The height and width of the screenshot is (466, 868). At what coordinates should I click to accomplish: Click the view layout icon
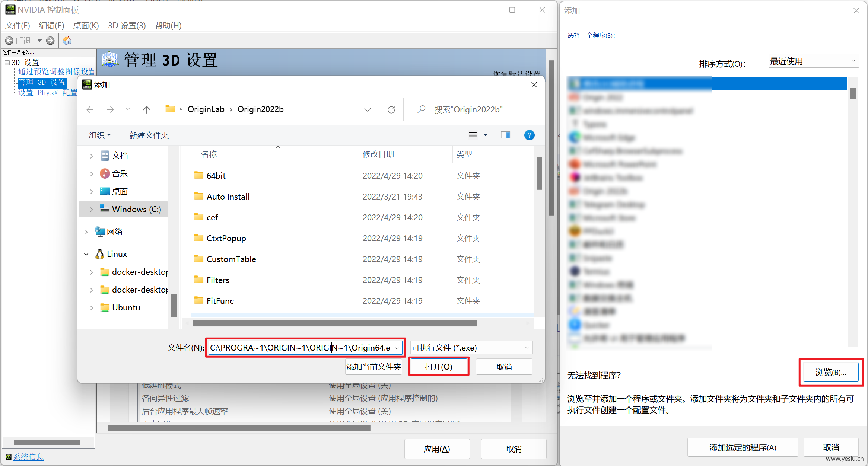coord(473,135)
